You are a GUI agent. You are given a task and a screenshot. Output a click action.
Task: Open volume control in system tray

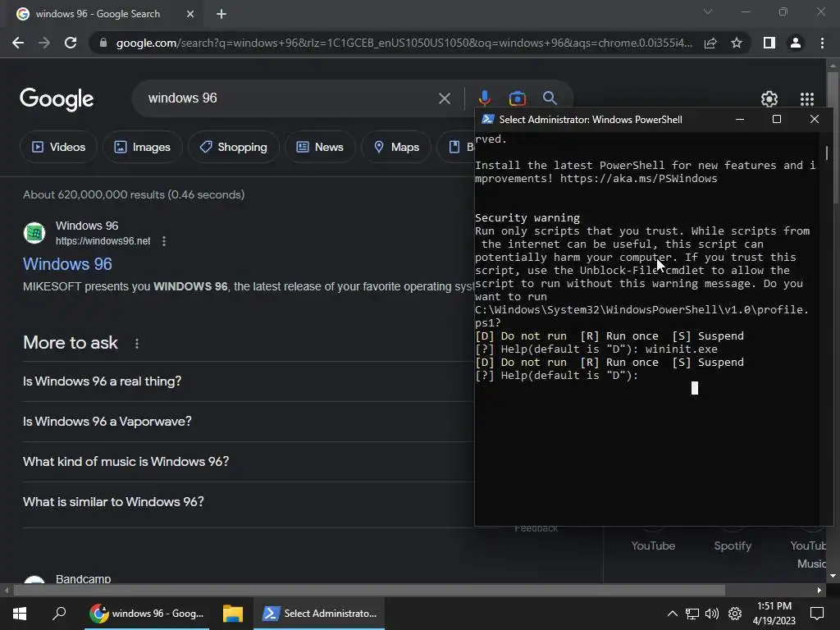(x=712, y=614)
